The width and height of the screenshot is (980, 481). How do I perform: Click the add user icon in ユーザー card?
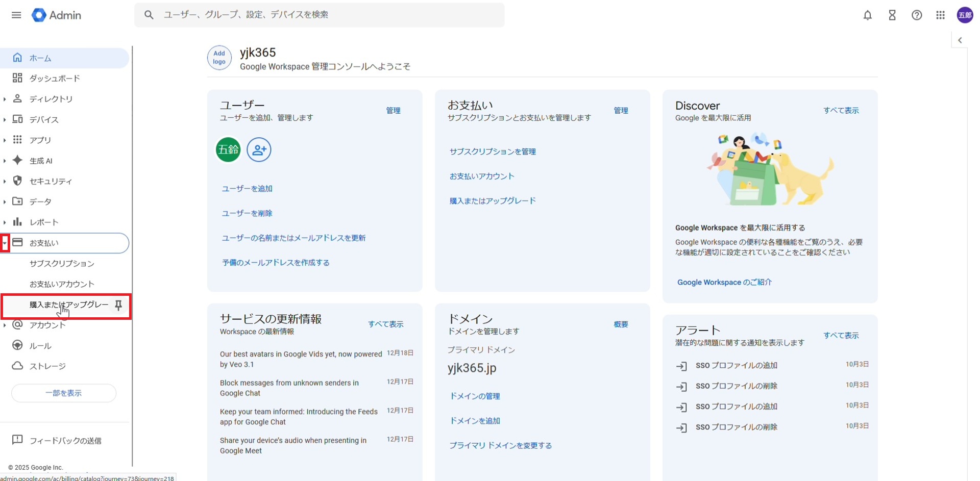[259, 149]
